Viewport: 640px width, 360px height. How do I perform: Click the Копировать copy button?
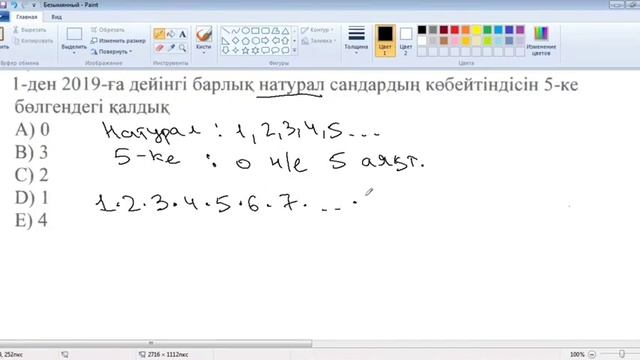pos(33,41)
